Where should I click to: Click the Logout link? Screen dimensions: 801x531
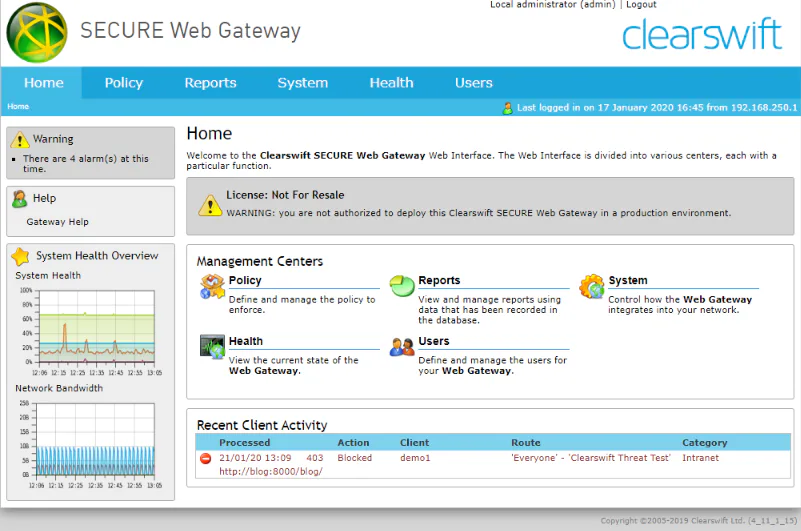pos(641,5)
